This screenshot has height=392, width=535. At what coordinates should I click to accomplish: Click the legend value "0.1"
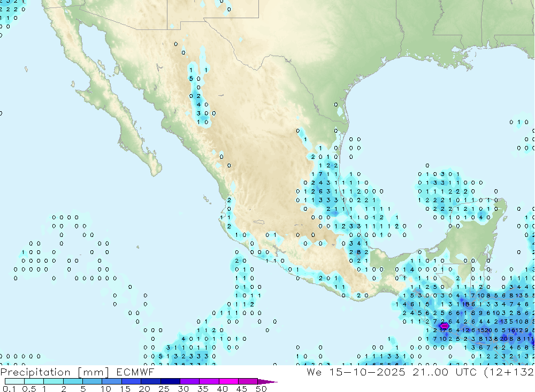pyautogui.click(x=9, y=389)
